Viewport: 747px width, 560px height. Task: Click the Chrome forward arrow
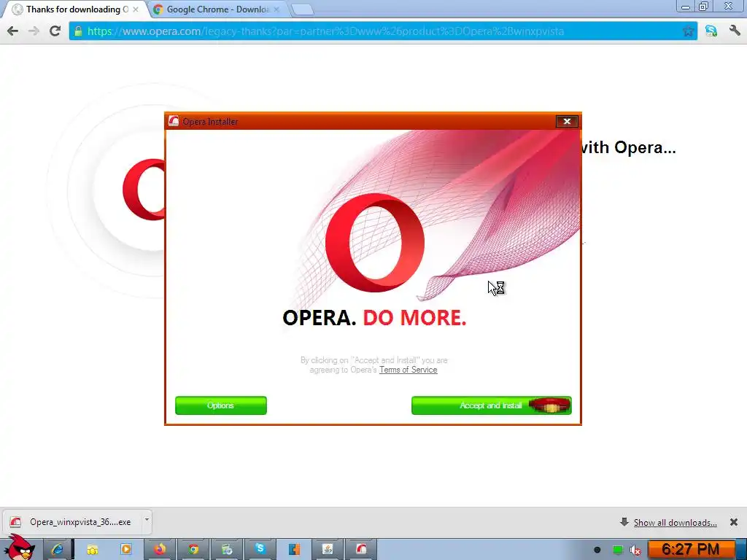point(34,31)
